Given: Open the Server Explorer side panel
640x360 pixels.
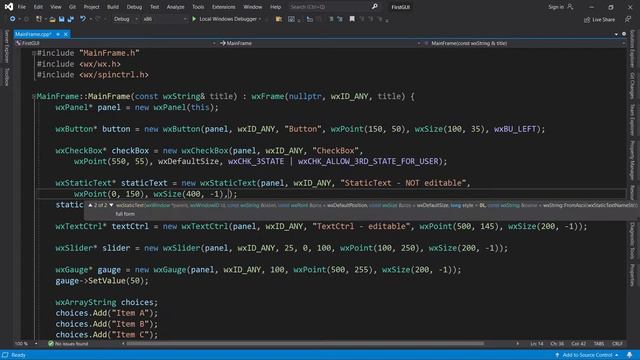Looking at the screenshot, I should click(x=7, y=46).
